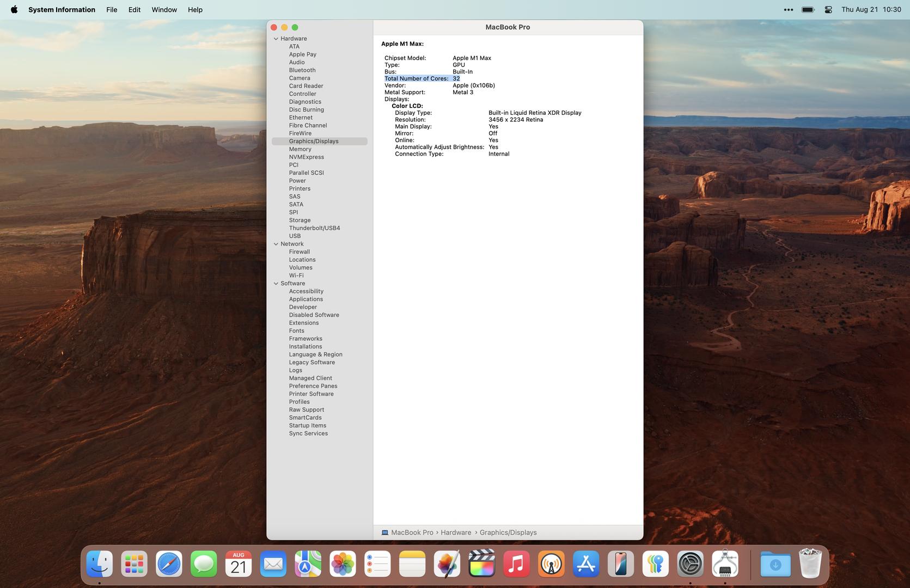
Task: Open the App Store from dock
Action: pyautogui.click(x=586, y=564)
